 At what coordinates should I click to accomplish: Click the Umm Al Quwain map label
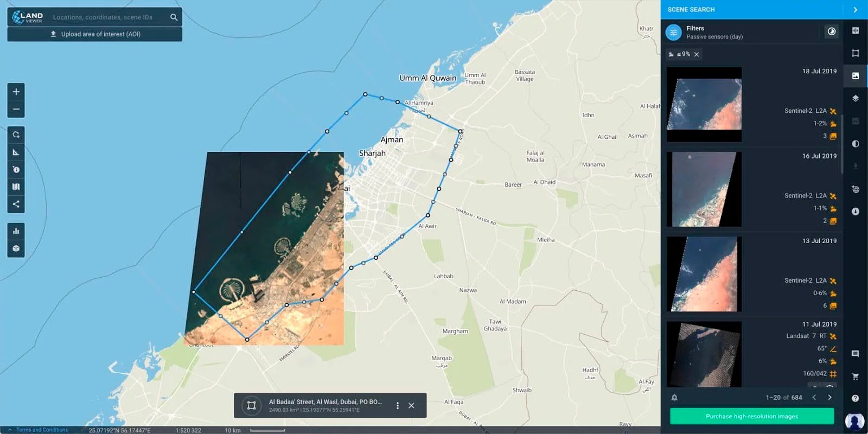(x=428, y=78)
